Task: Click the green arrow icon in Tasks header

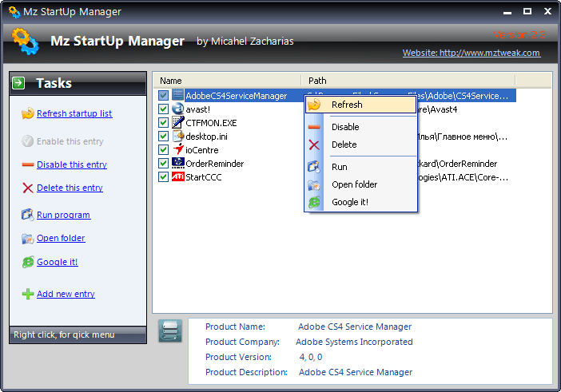Action: coord(18,83)
